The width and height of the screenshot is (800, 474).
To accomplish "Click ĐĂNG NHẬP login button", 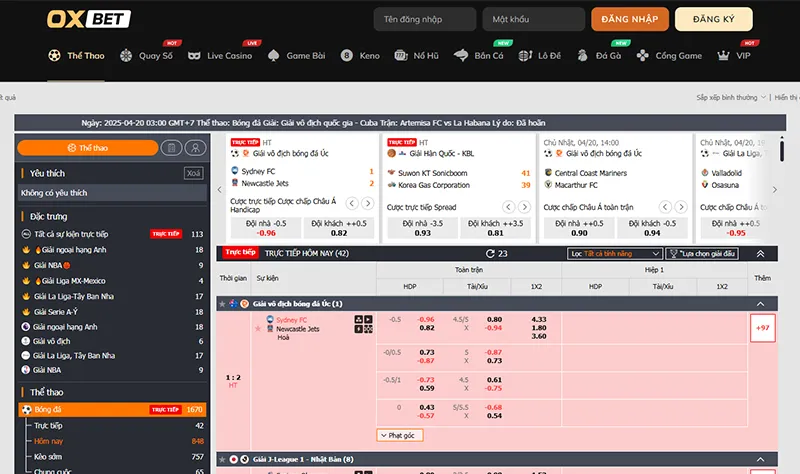I will click(630, 19).
